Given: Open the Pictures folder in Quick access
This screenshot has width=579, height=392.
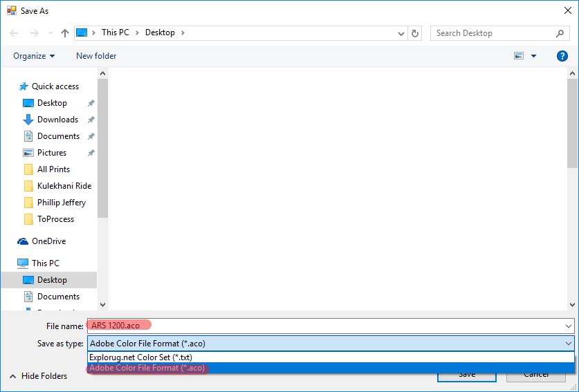Looking at the screenshot, I should coord(52,153).
